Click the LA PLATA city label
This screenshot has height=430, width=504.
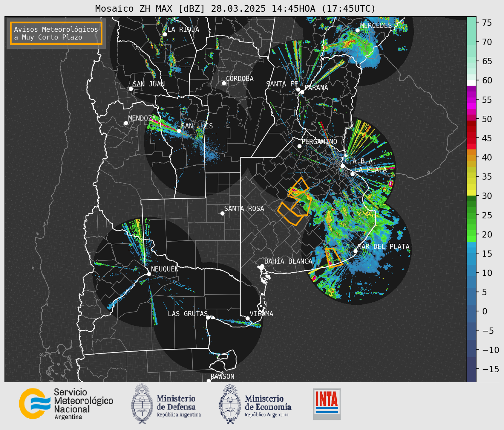tap(371, 169)
